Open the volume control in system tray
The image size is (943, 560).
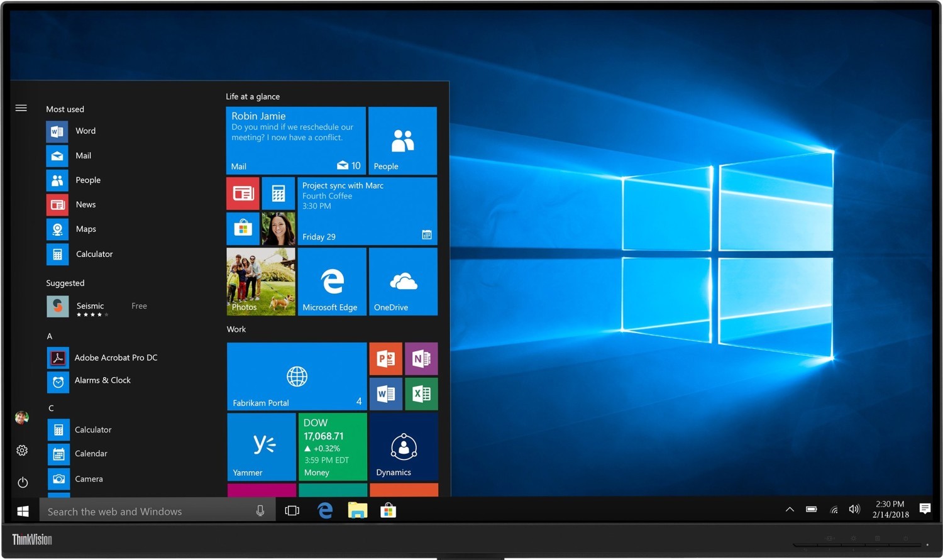pyautogui.click(x=854, y=510)
